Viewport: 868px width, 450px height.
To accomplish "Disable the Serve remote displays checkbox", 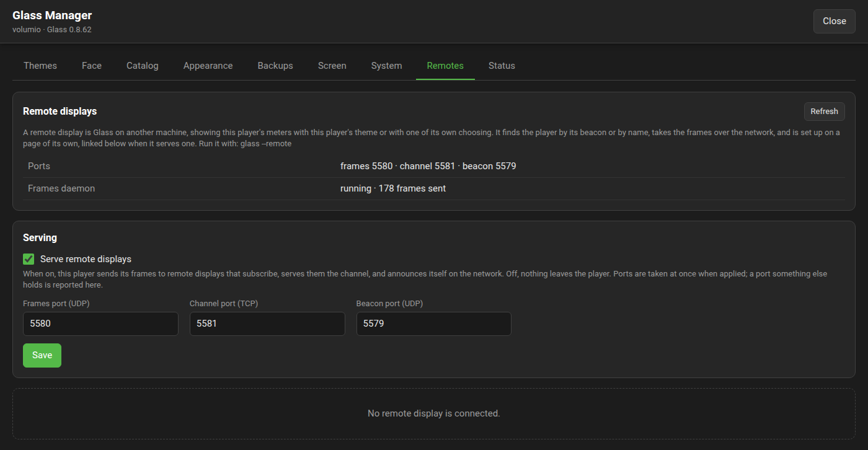I will 29,259.
